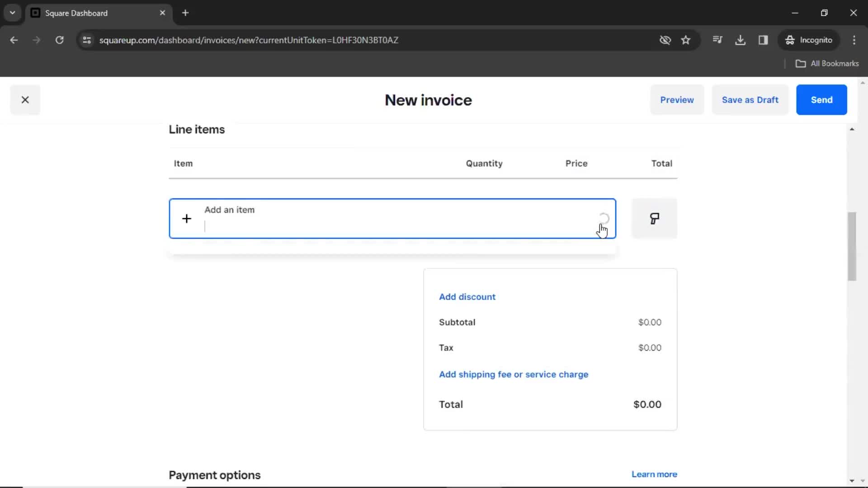Click the tracking protection eye icon
Image resolution: width=868 pixels, height=488 pixels.
click(665, 40)
